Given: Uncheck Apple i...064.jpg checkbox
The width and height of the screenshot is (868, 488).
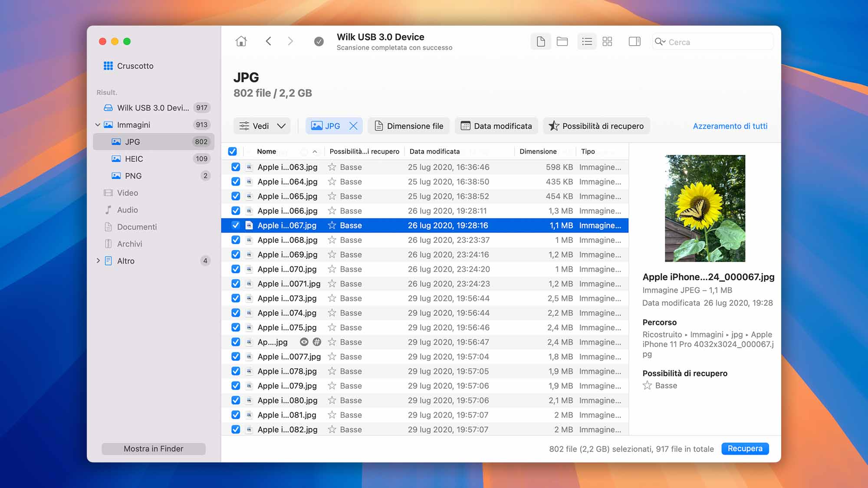Looking at the screenshot, I should tap(236, 182).
